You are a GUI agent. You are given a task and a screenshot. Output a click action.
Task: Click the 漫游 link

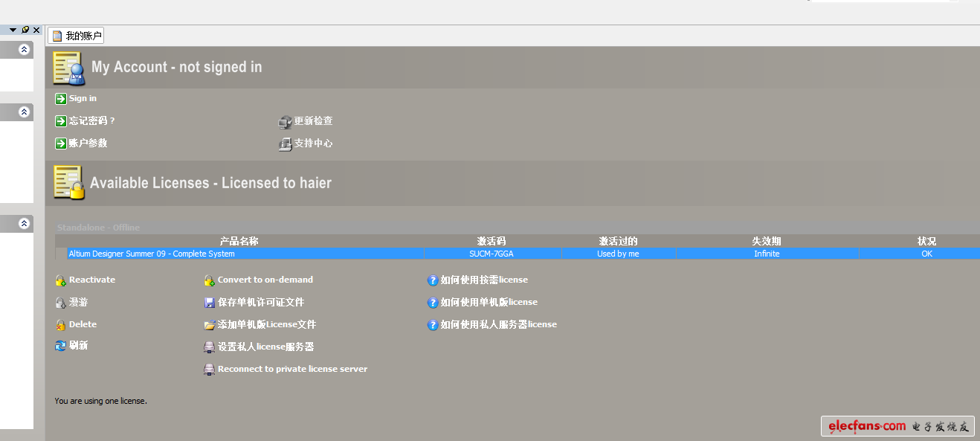(x=79, y=303)
